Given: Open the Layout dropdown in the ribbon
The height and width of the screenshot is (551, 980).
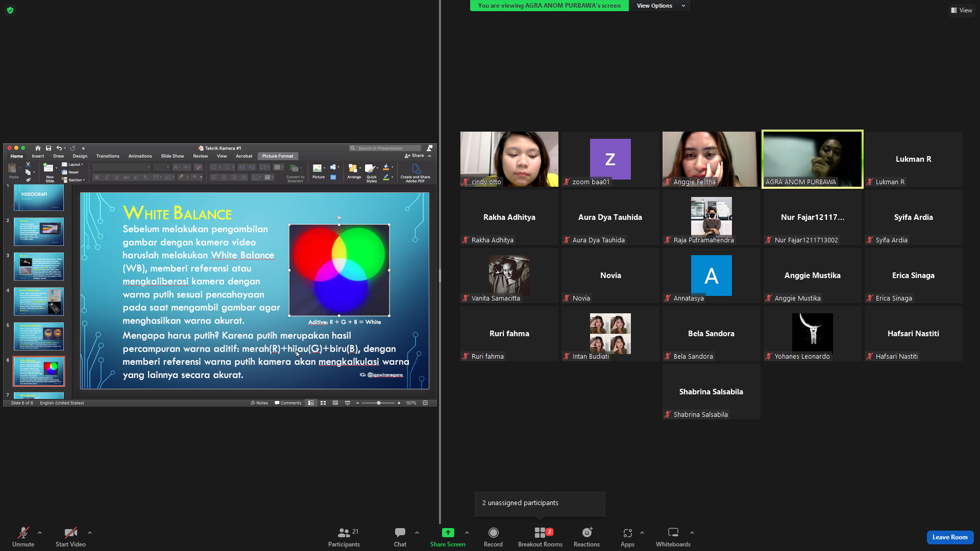Looking at the screenshot, I should point(72,164).
